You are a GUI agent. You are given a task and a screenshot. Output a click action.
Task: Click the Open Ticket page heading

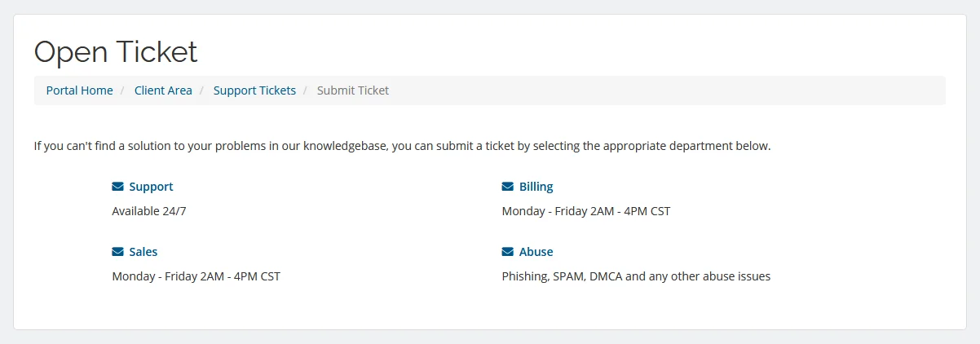point(116,52)
